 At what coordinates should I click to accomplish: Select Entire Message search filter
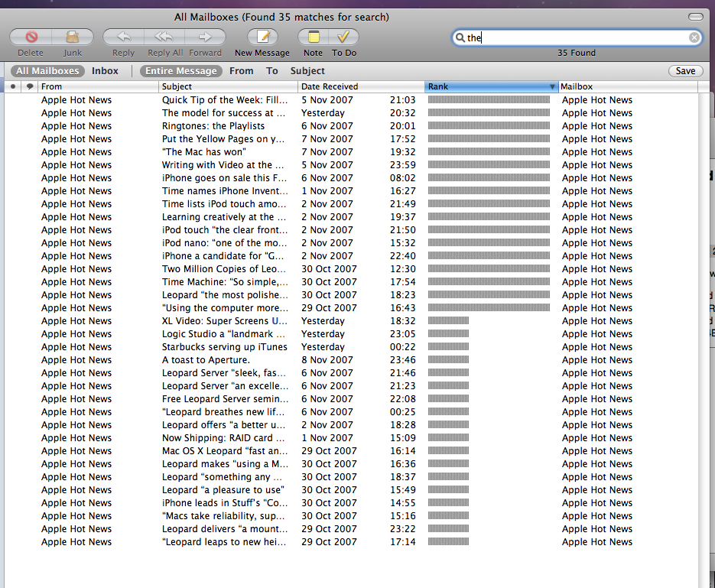pyautogui.click(x=181, y=70)
